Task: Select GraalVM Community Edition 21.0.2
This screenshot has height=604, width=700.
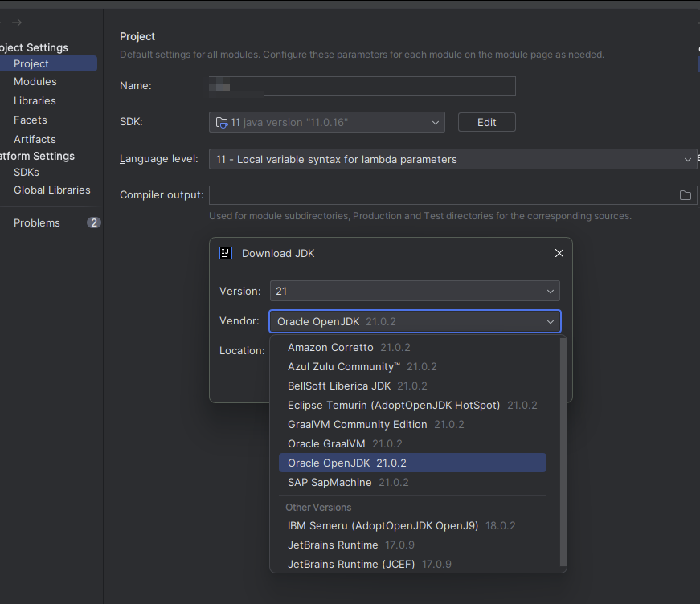Action: 412,424
